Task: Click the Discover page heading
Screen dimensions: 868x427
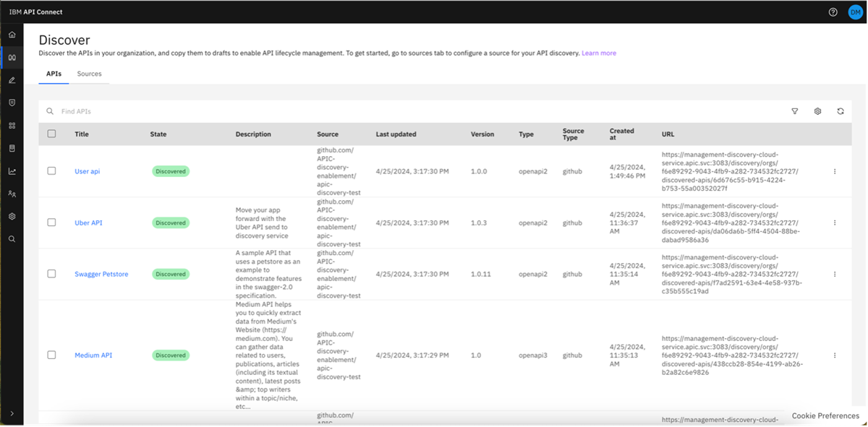Action: click(64, 40)
